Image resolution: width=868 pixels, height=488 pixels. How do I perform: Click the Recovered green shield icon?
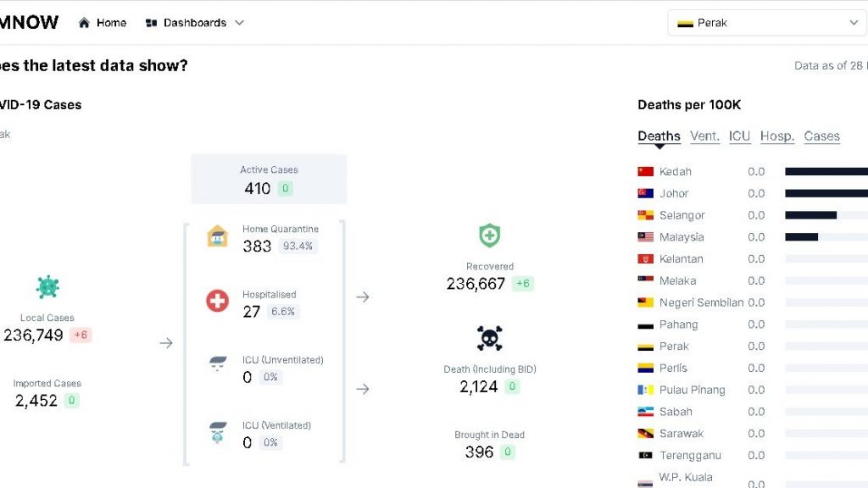coord(489,236)
